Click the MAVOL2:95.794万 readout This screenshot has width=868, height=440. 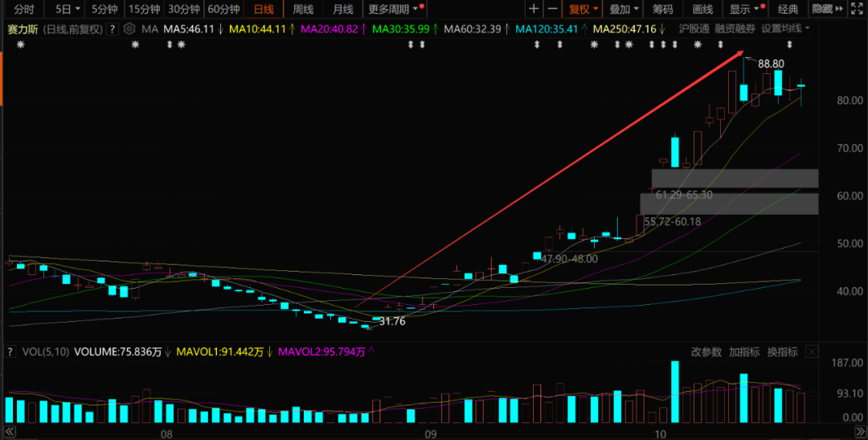322,352
